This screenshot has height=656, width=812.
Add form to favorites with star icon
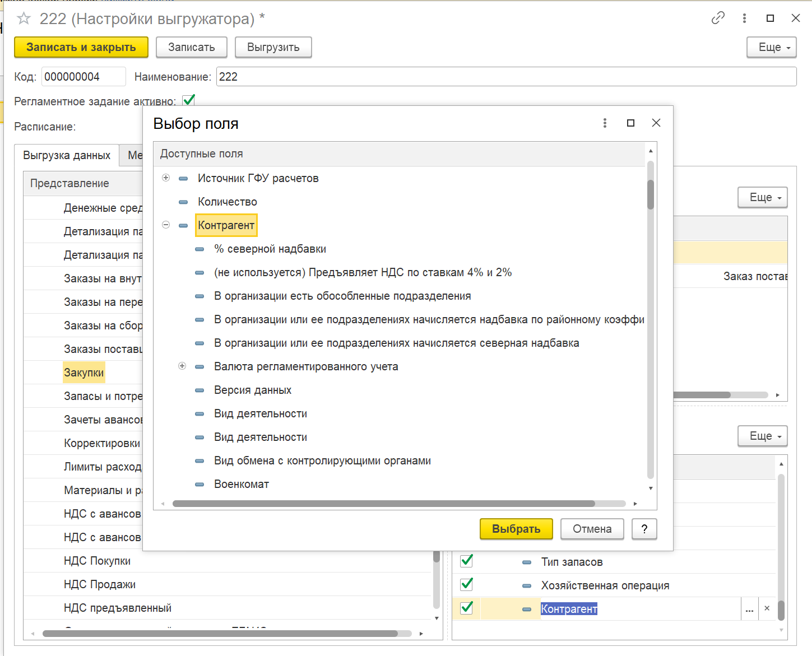coord(24,19)
